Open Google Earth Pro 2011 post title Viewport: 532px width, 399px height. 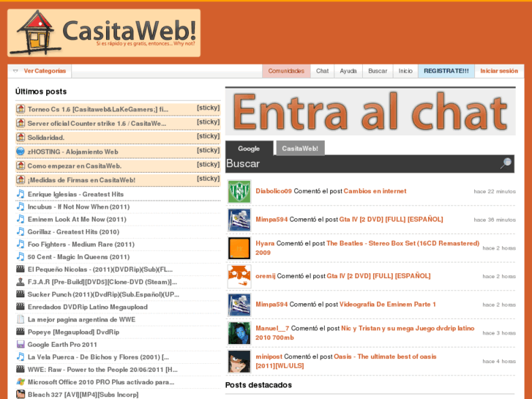click(62, 345)
